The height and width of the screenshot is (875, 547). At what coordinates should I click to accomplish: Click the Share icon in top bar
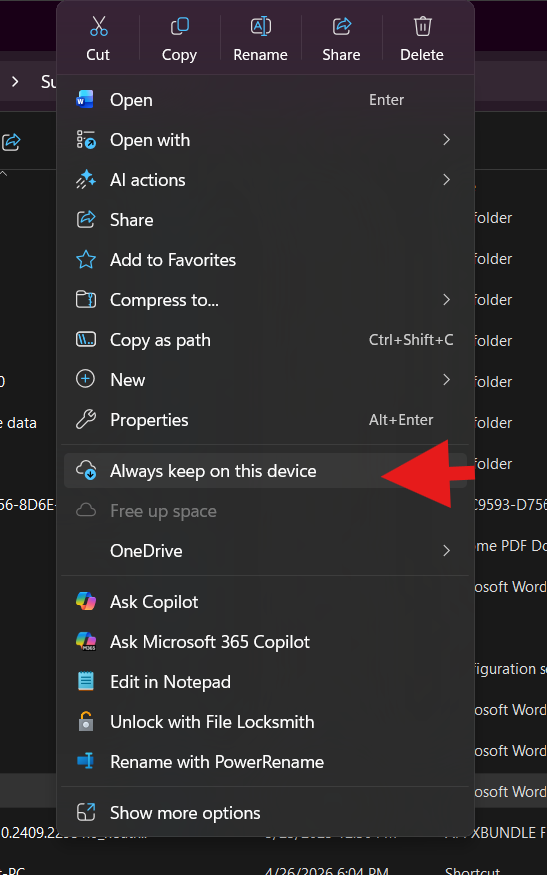coord(341,26)
